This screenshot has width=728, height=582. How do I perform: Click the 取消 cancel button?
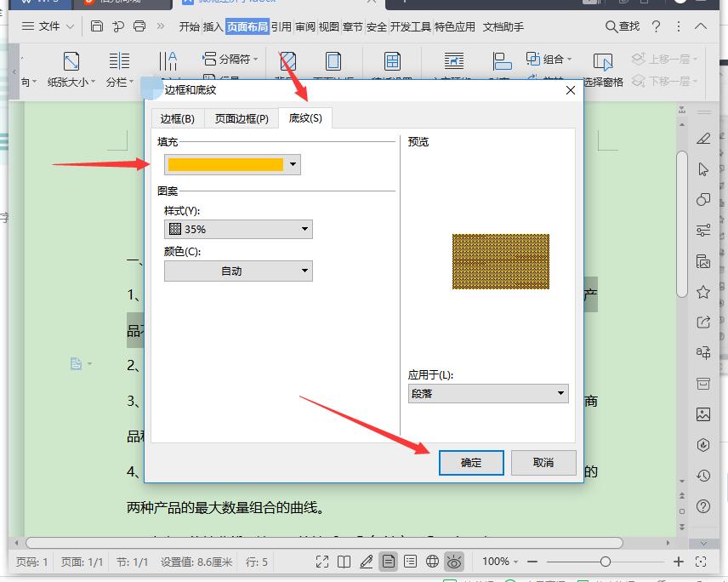[x=543, y=463]
